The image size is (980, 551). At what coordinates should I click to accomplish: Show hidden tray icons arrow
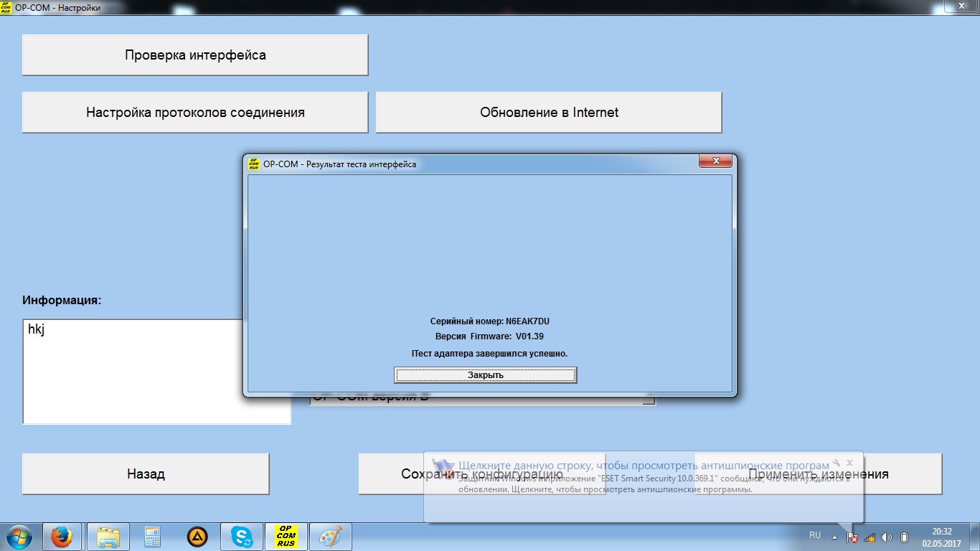point(834,537)
